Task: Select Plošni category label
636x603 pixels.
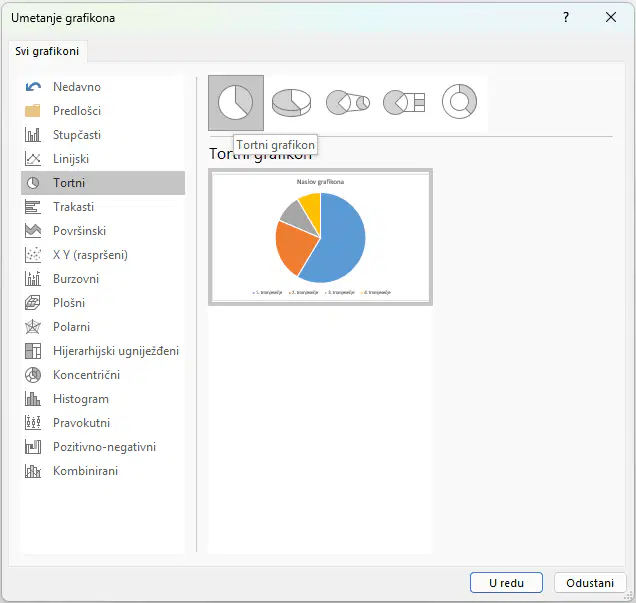Action: tap(69, 303)
